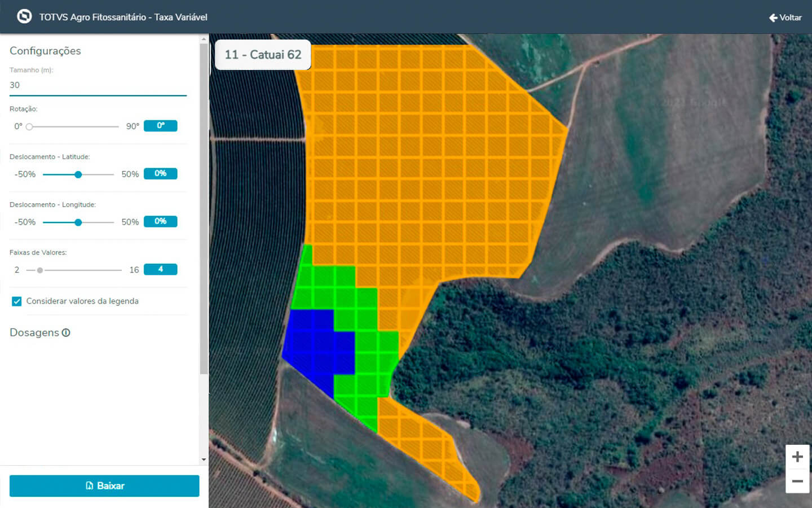The width and height of the screenshot is (812, 508).
Task: Click the settings panel vertical scrollbar
Action: pyautogui.click(x=204, y=209)
